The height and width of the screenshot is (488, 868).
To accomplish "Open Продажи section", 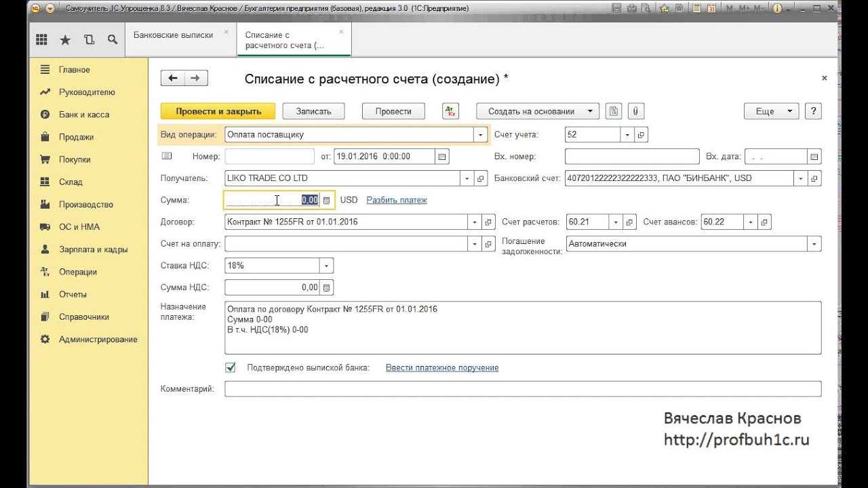I will (x=76, y=137).
